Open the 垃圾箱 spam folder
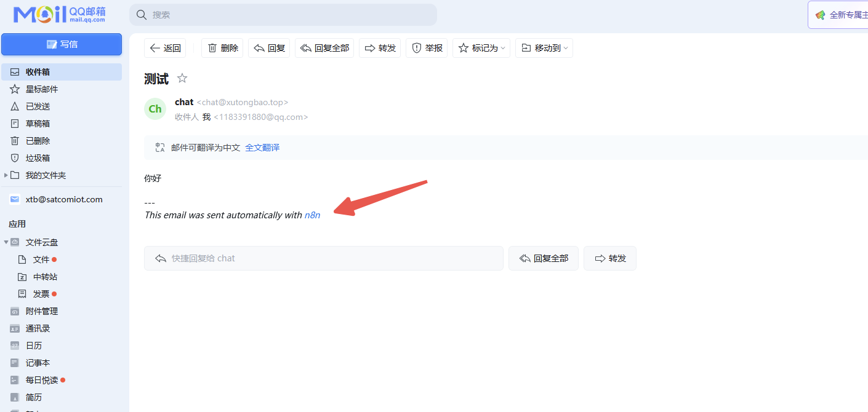Viewport: 868px width, 412px height. 62,158
